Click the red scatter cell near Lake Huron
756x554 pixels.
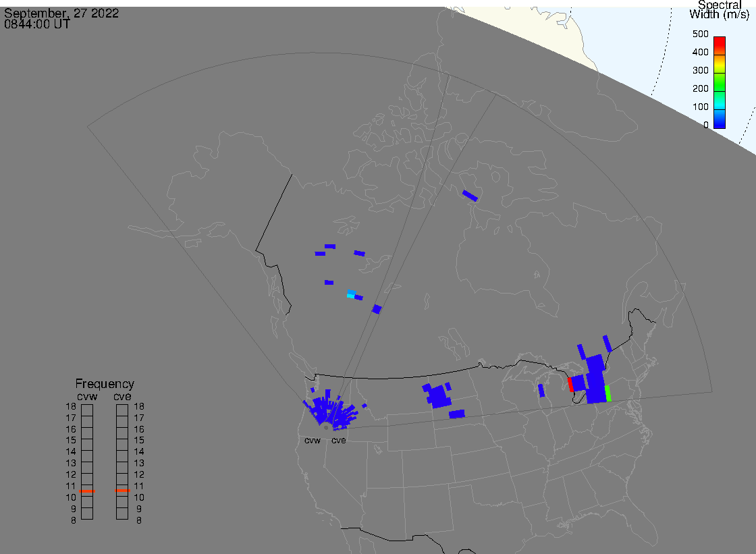tap(570, 384)
